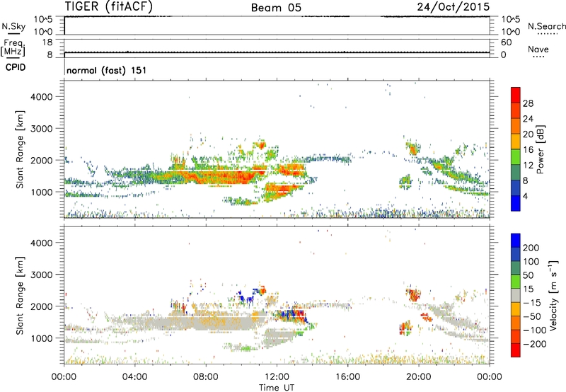566x392 pixels.
Task: Click the '4000' tick of the velocity panel
Action: tap(42, 243)
